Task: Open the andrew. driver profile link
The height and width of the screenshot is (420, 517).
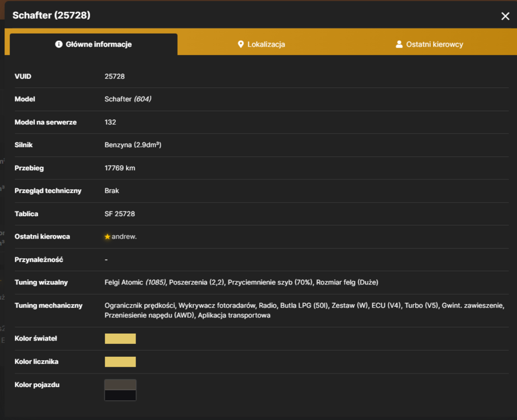Action: [124, 237]
